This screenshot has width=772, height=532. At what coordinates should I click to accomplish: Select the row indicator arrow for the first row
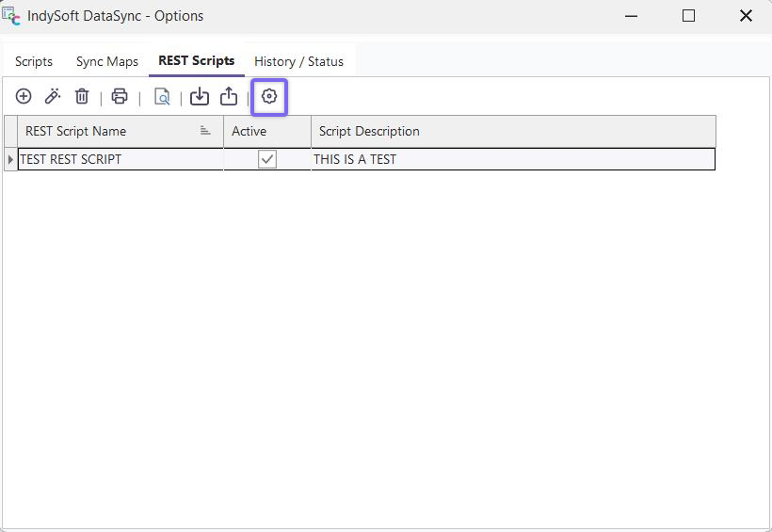(10, 159)
